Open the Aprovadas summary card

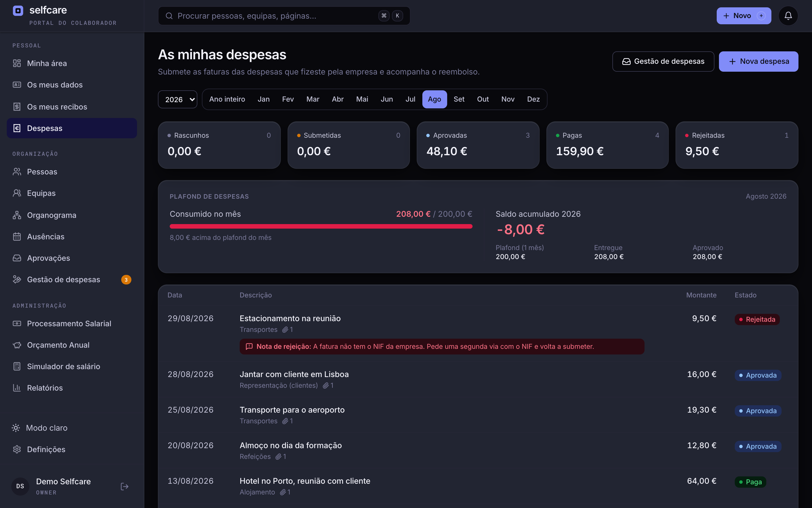click(478, 145)
